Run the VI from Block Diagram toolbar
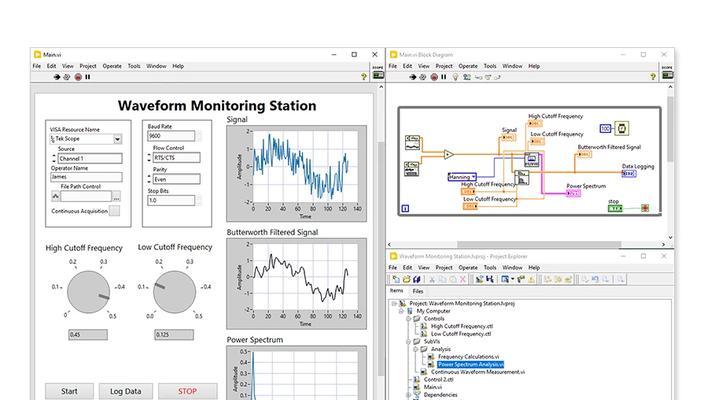Image resolution: width=704 pixels, height=400 pixels. [413, 77]
